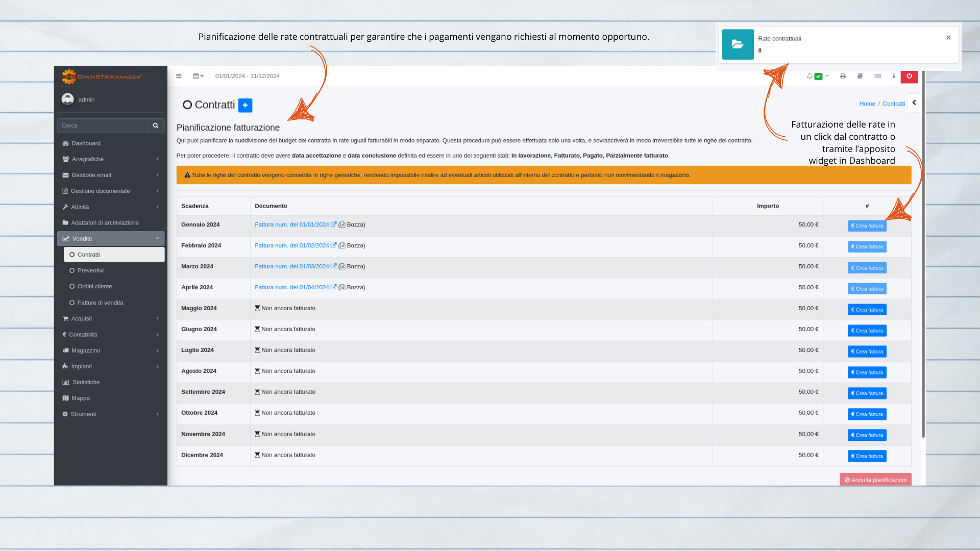Open invoice link dated 01/01/2024

pos(296,224)
